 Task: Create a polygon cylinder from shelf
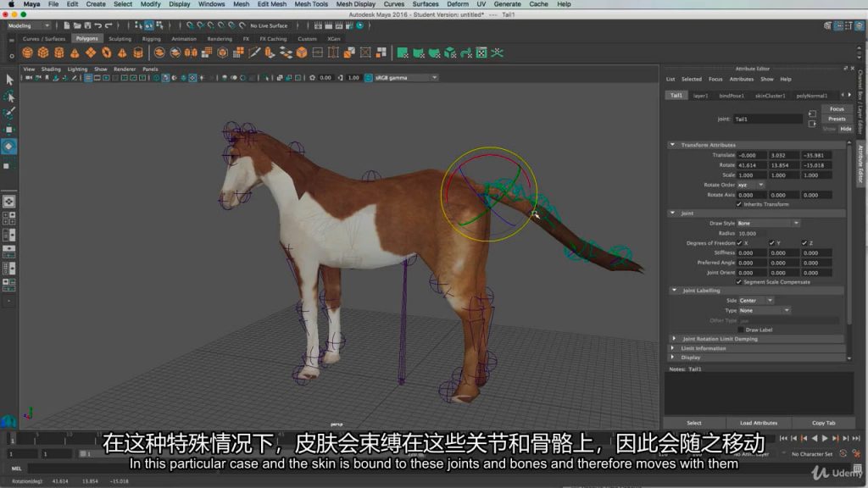(x=58, y=53)
